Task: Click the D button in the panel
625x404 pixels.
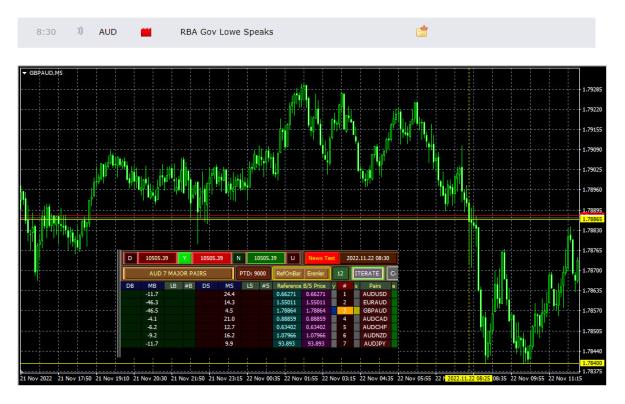Action: click(x=130, y=258)
